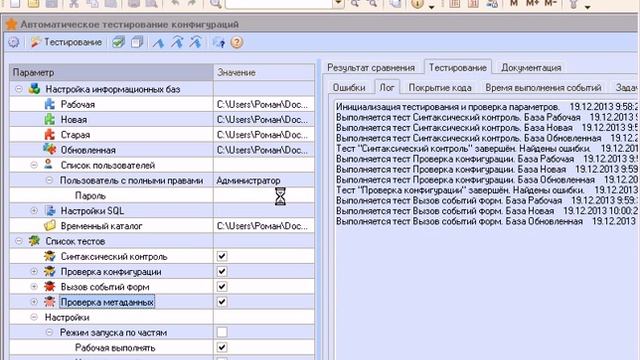
Task: Select the Лог tab
Action: pos(387,87)
